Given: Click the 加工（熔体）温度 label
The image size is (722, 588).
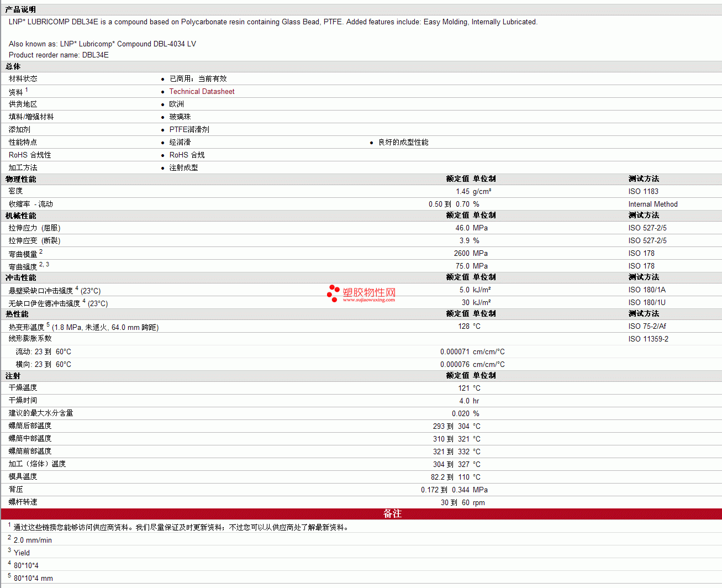Looking at the screenshot, I should 37,464.
